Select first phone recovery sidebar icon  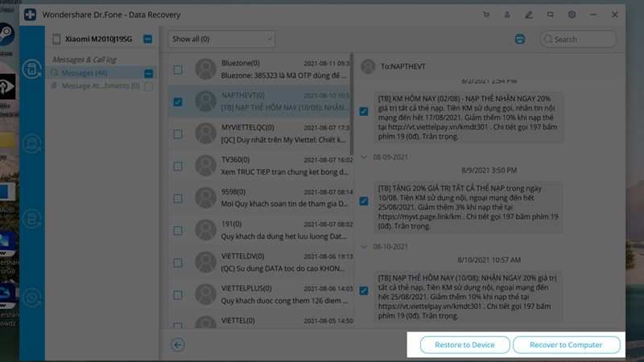pyautogui.click(x=32, y=69)
